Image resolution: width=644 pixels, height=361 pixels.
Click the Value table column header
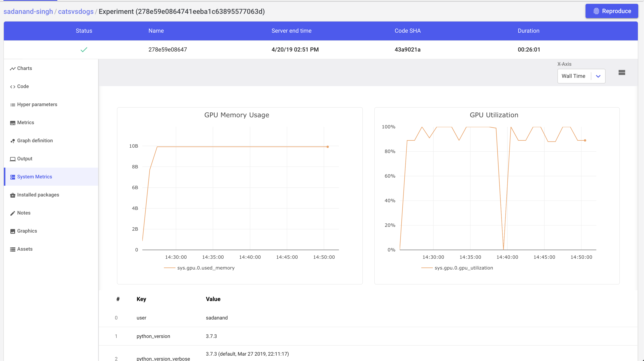tap(213, 299)
